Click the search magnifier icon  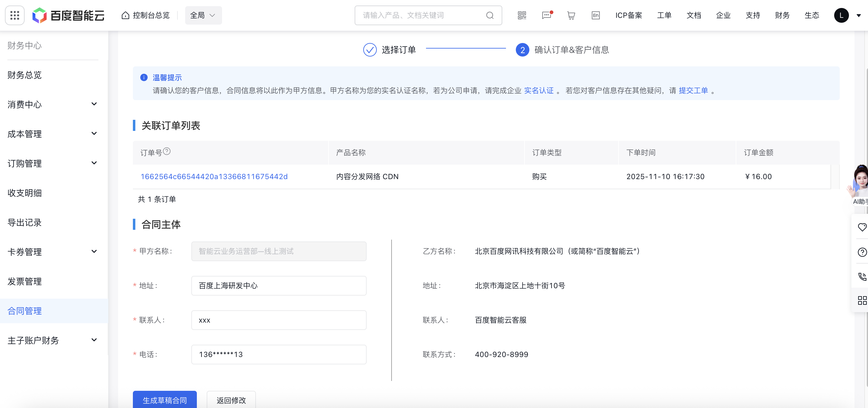[490, 15]
